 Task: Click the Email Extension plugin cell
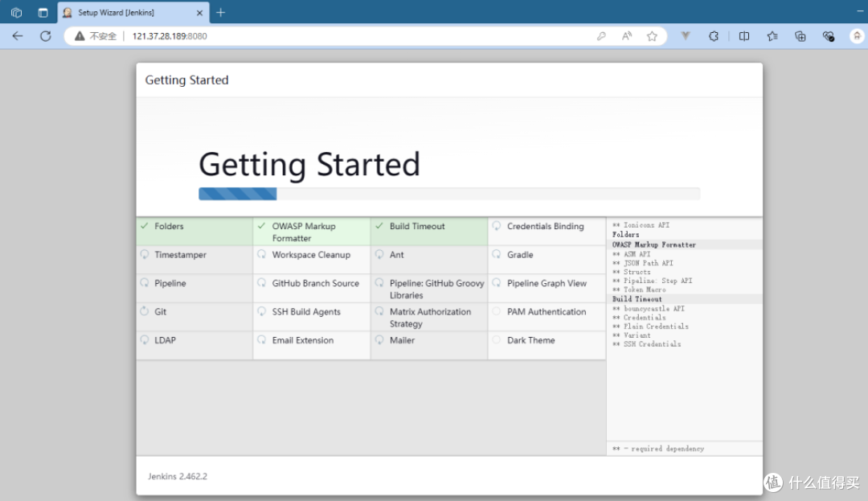click(x=312, y=346)
